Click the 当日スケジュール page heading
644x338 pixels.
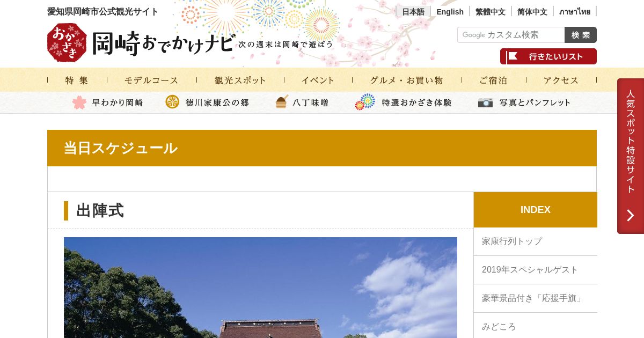coord(121,148)
